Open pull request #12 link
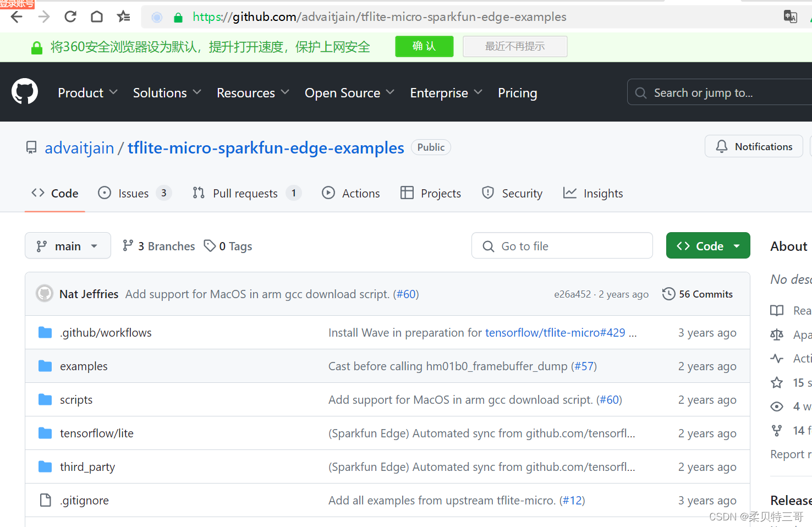 [x=572, y=500]
